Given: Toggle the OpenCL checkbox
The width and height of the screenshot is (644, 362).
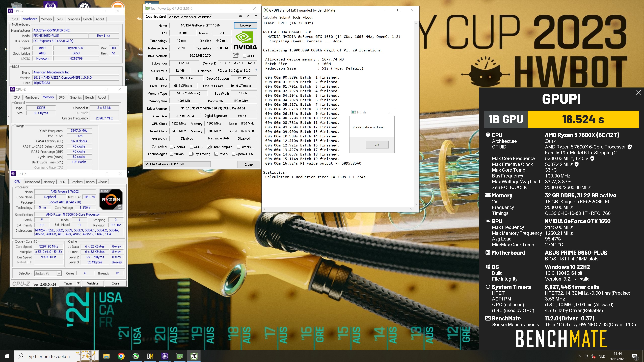Looking at the screenshot, I should click(171, 147).
